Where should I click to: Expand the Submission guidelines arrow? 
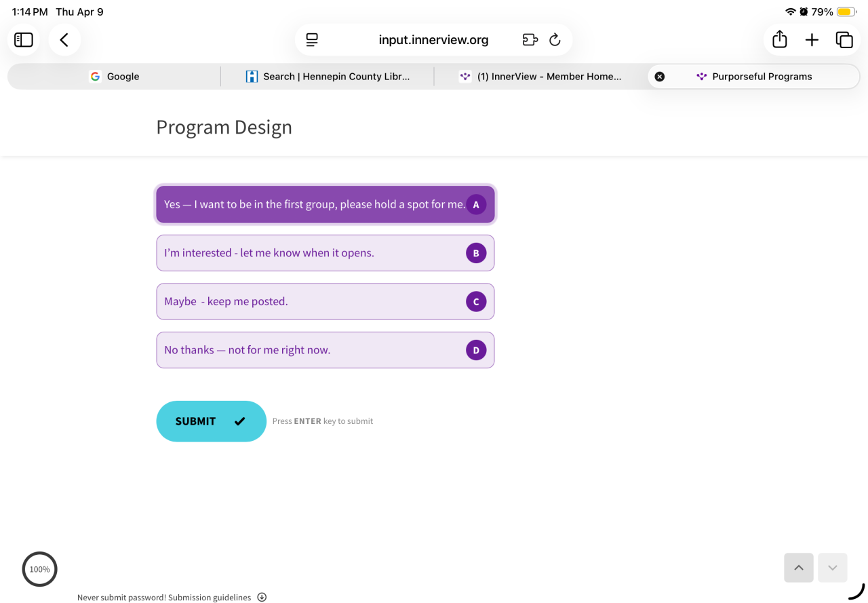pos(262,598)
